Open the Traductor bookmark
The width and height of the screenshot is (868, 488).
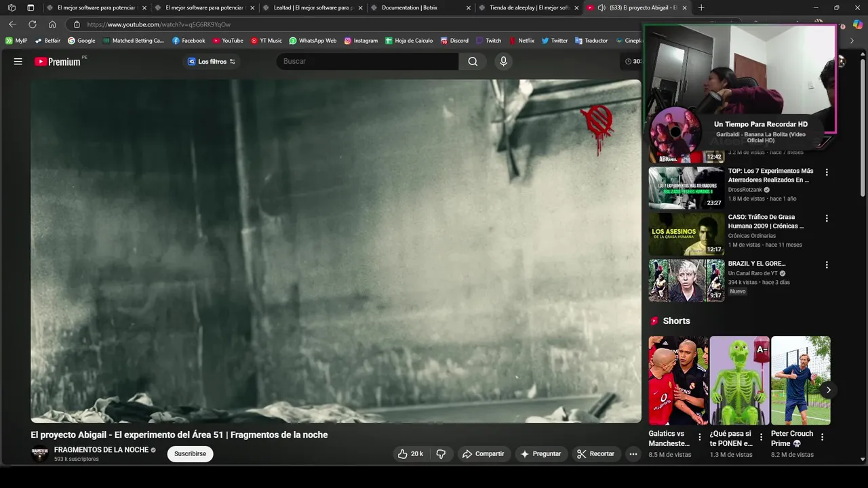click(591, 41)
